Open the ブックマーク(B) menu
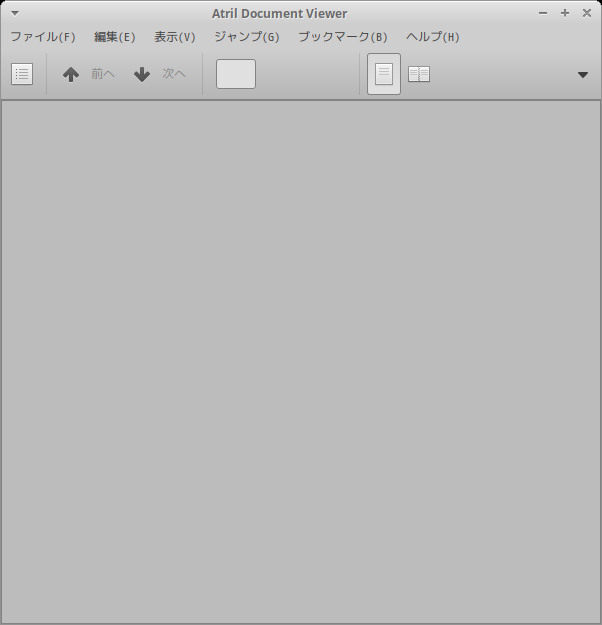Viewport: 602px width, 625px height. click(343, 37)
